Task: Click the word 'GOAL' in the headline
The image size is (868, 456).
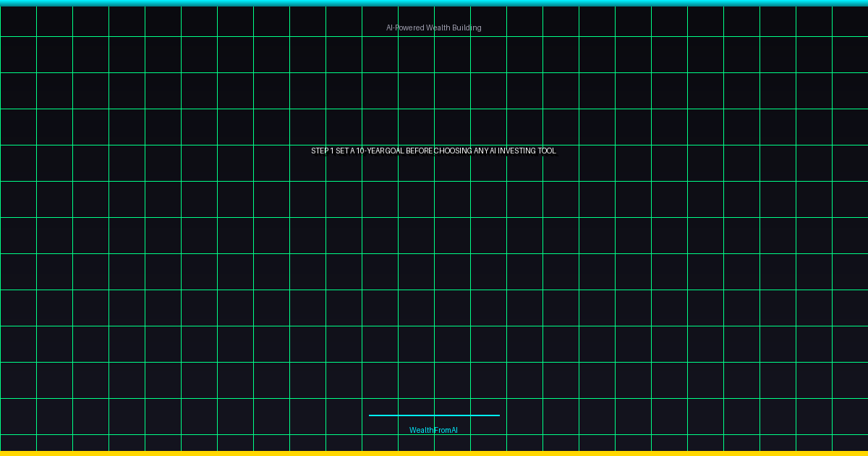Action: click(x=393, y=151)
